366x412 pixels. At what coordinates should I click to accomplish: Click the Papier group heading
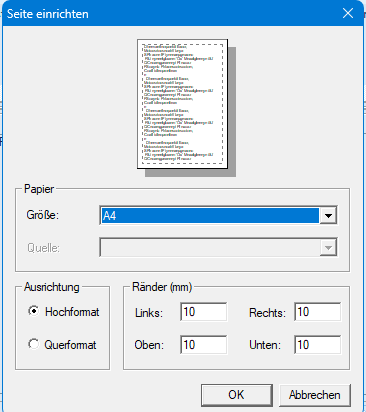pyautogui.click(x=39, y=189)
